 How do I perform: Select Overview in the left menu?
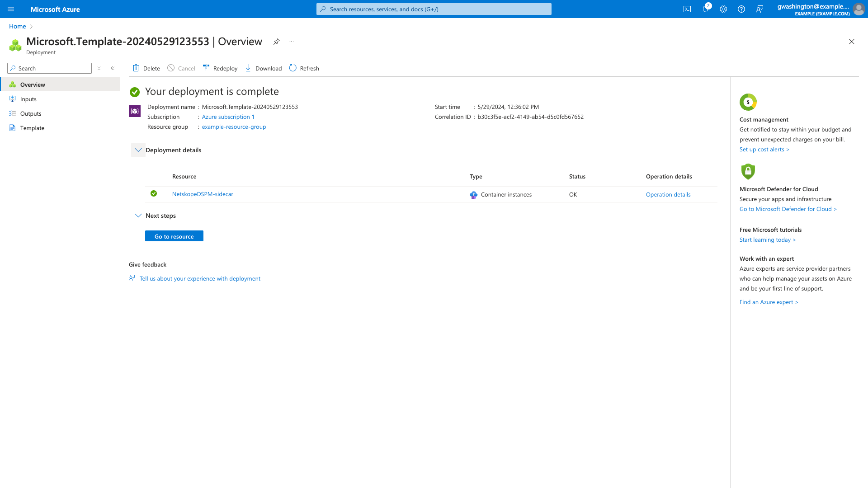60,84
